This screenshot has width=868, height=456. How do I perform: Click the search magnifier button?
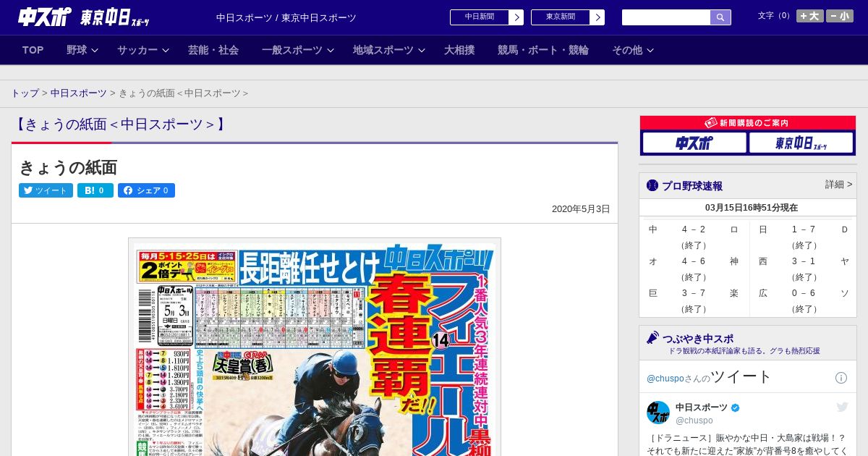click(x=720, y=17)
